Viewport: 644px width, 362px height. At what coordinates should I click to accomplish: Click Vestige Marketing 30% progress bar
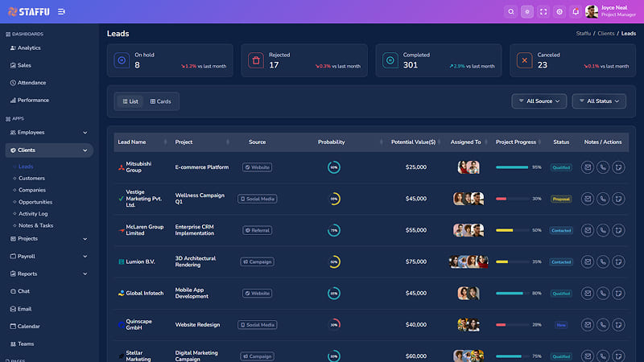point(512,199)
